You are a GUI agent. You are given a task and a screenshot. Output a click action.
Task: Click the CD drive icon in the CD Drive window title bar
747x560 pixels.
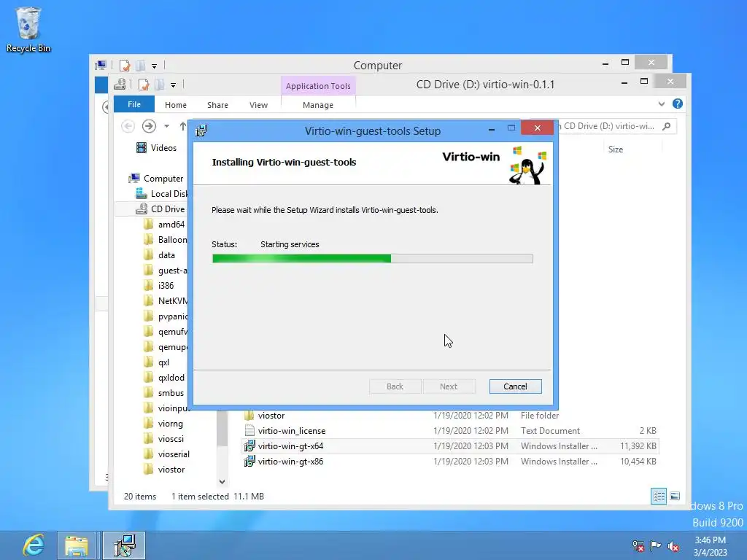[x=120, y=85]
